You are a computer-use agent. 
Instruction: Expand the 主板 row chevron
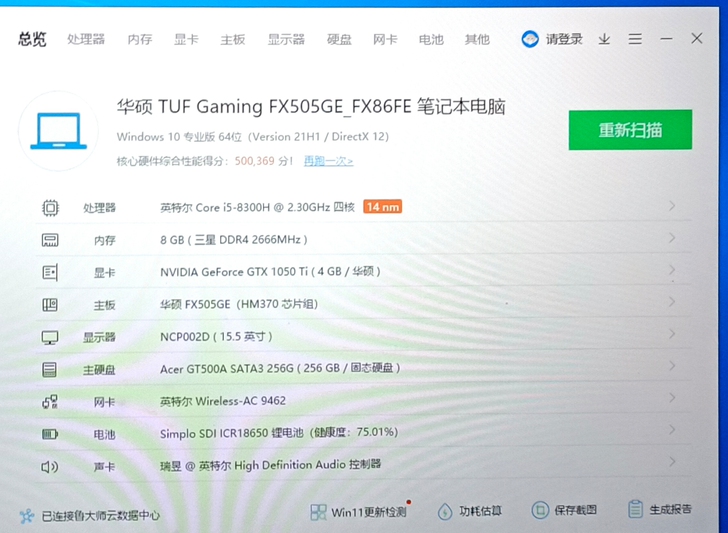click(x=672, y=302)
